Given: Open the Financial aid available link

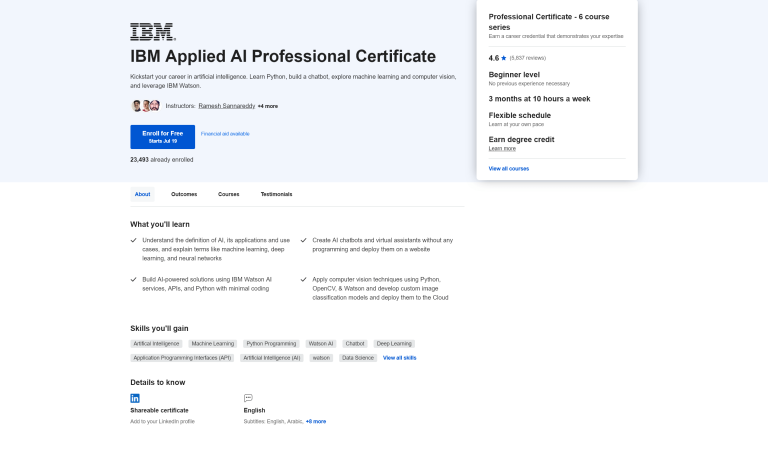Looking at the screenshot, I should pyautogui.click(x=225, y=133).
